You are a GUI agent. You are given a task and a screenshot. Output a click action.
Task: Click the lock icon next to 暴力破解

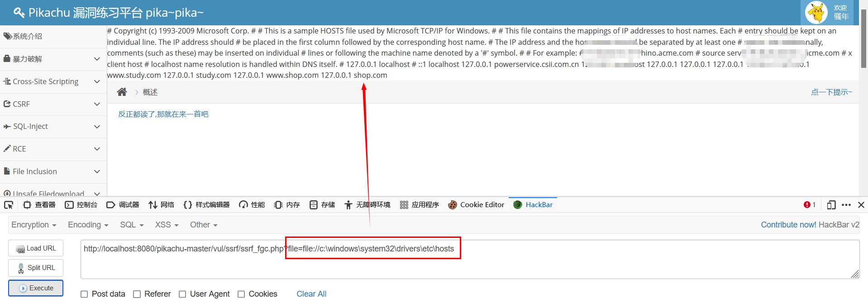click(7, 59)
